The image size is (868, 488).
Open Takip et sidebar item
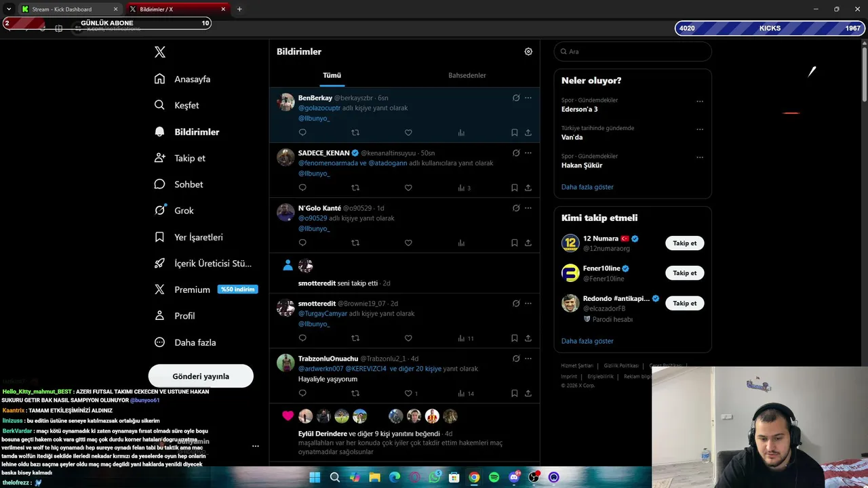pyautogui.click(x=180, y=158)
